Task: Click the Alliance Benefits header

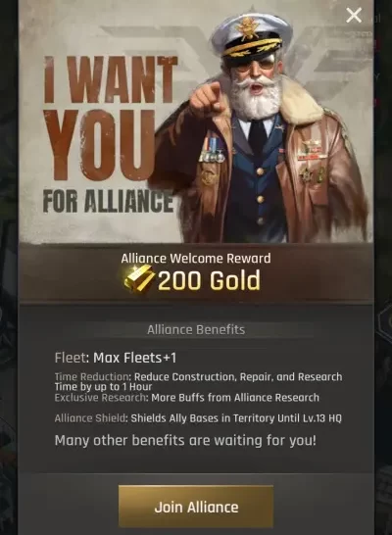Action: 196,329
